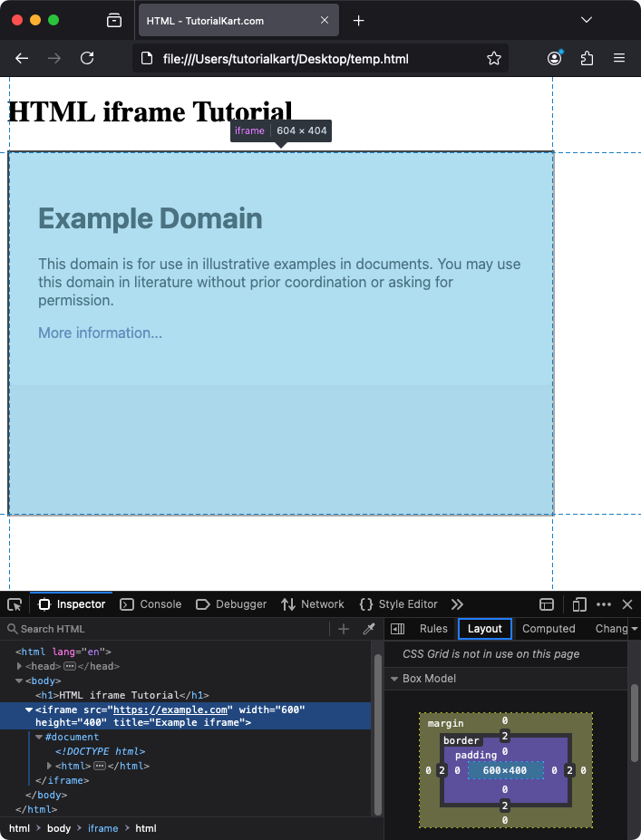The width and height of the screenshot is (641, 840).
Task: Toggle the three-pane inspector icon
Action: [x=398, y=629]
